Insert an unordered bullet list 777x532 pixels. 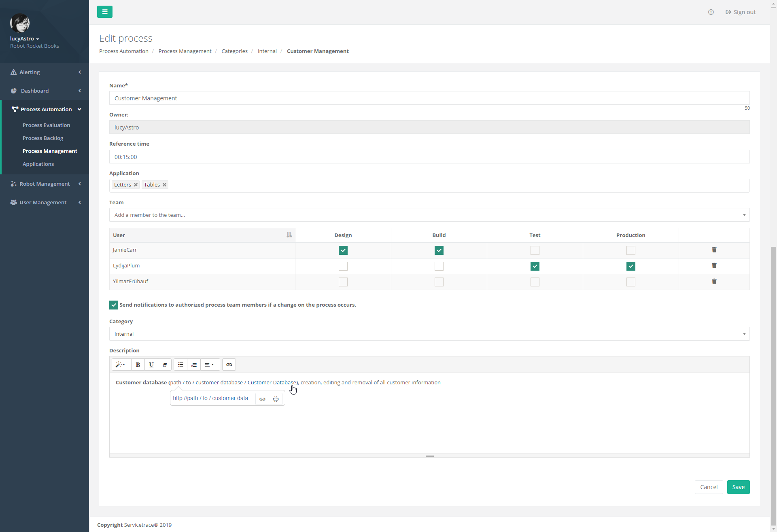pos(180,365)
